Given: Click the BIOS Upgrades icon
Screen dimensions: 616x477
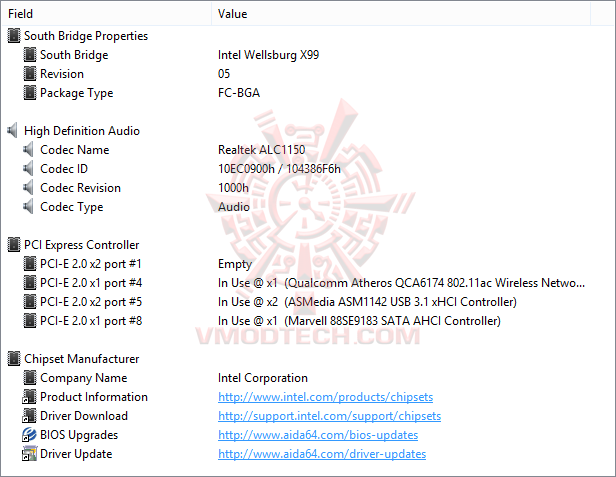Looking at the screenshot, I should click(29, 435).
